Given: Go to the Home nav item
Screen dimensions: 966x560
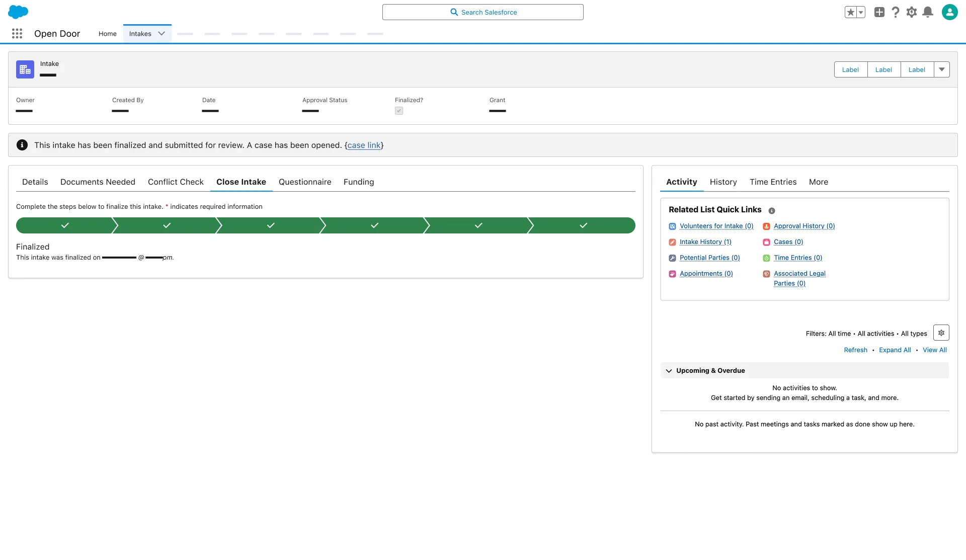Looking at the screenshot, I should (107, 34).
